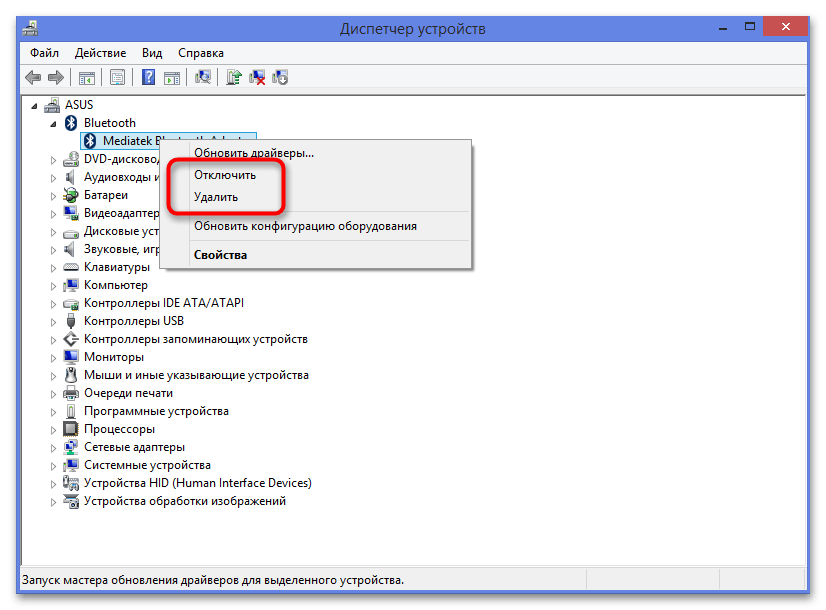This screenshot has width=826, height=610.
Task: Open the Файл menu
Action: coord(44,52)
